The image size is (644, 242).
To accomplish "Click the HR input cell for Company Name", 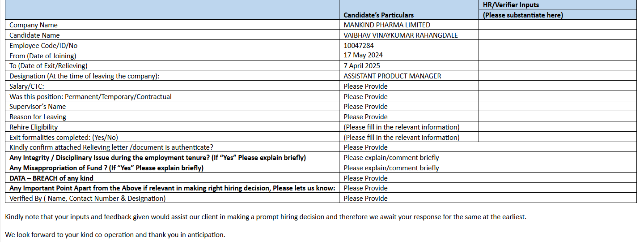I will click(x=557, y=25).
